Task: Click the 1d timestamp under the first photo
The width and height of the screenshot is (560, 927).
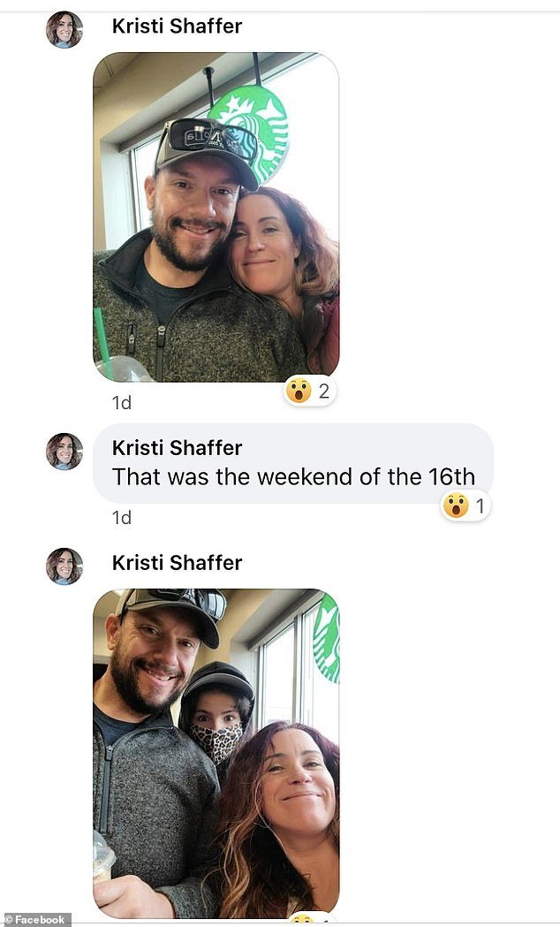Action: [122, 403]
